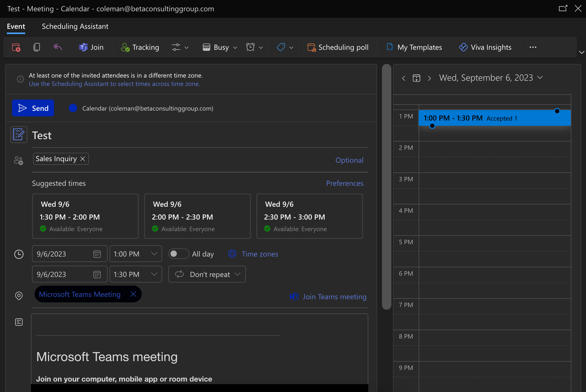Viewport: 586px width, 392px height.
Task: Switch to the Scheduling Assistant tab
Action: coord(75,26)
